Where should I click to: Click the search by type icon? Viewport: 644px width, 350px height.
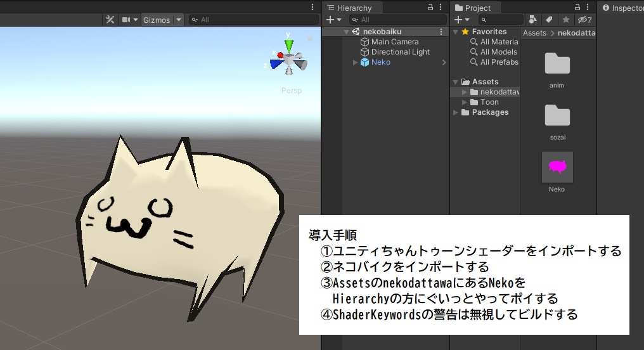[533, 19]
